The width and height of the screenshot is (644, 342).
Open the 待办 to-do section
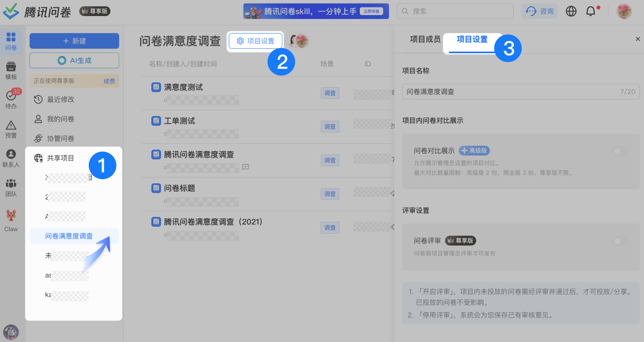pos(11,100)
